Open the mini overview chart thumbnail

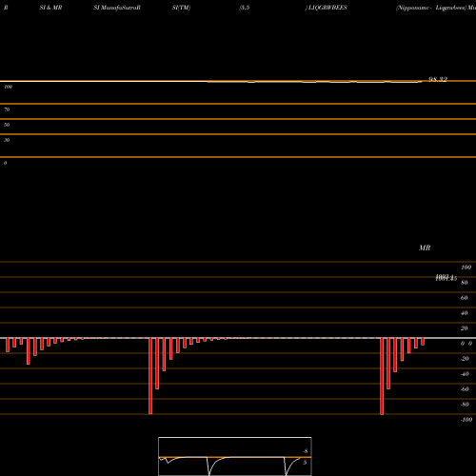click(235, 456)
